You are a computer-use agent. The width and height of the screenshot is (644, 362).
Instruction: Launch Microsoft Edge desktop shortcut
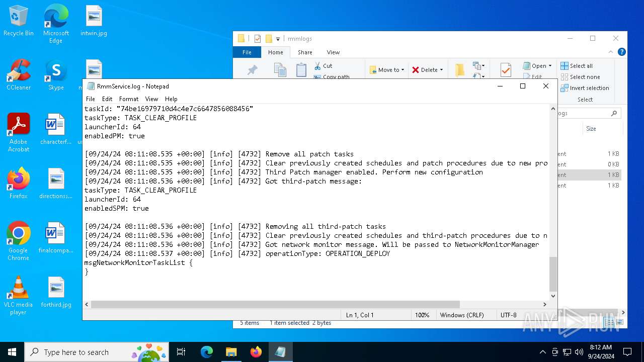(x=56, y=24)
